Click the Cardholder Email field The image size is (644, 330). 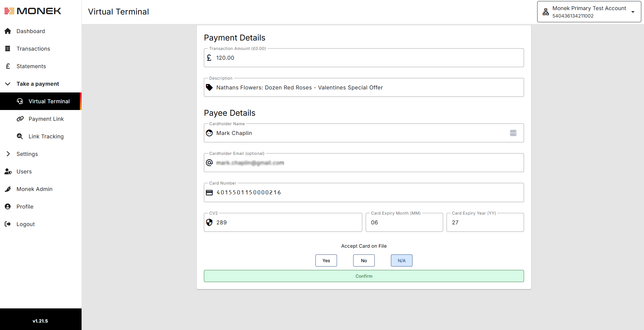[364, 163]
